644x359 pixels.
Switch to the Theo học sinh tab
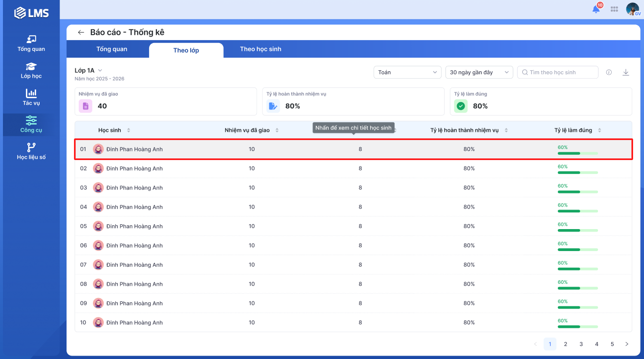260,49
